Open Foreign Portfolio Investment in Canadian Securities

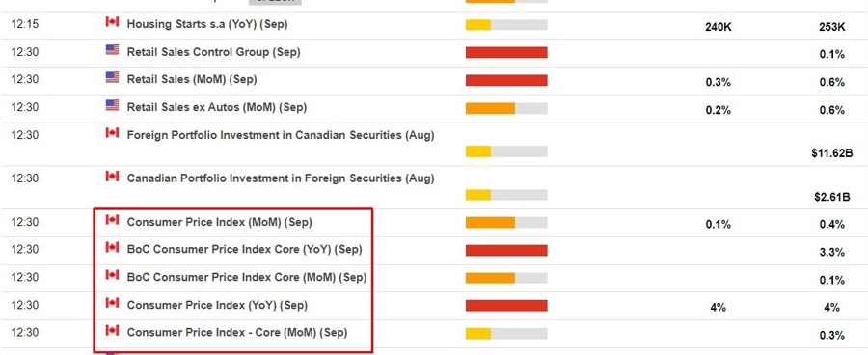pyautogui.click(x=281, y=135)
